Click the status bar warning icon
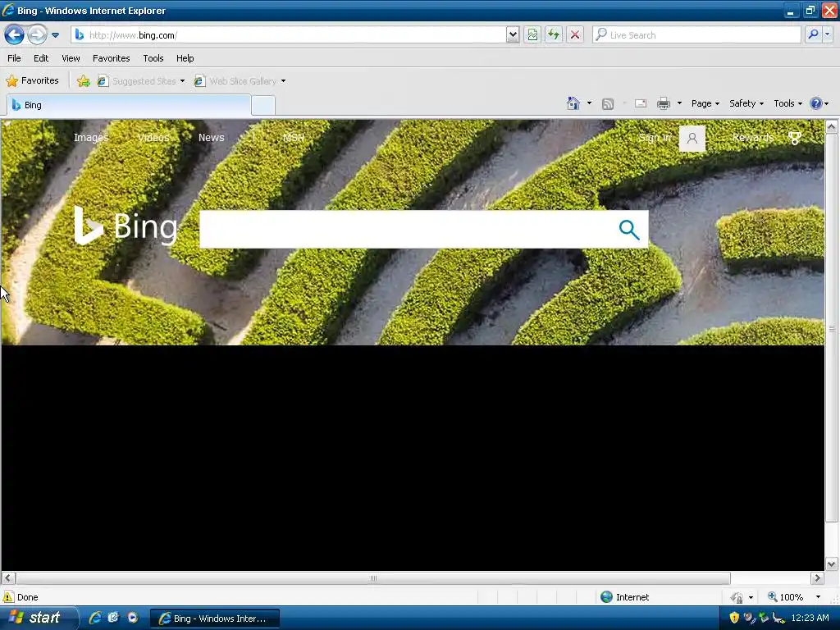 point(8,597)
